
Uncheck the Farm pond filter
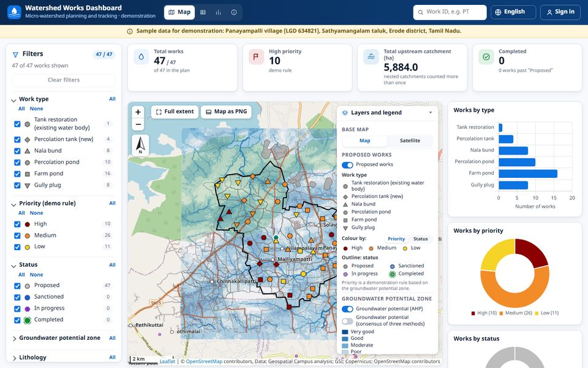(17, 174)
